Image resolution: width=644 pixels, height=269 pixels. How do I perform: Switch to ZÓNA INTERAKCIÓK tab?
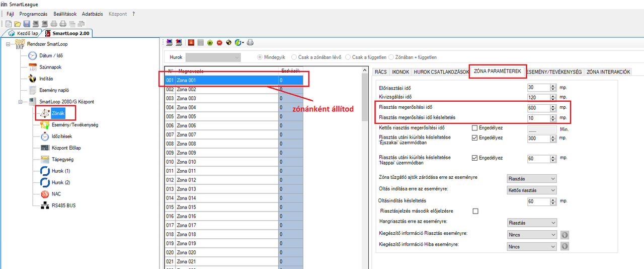tap(608, 72)
